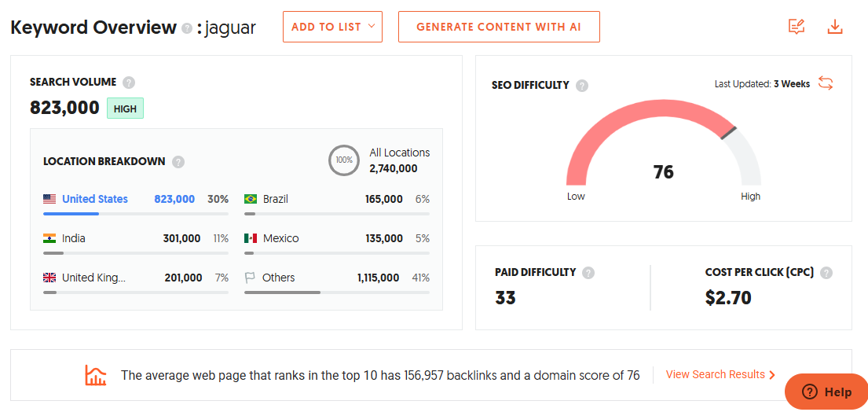Click the help icon next to Location Breakdown

click(x=178, y=162)
